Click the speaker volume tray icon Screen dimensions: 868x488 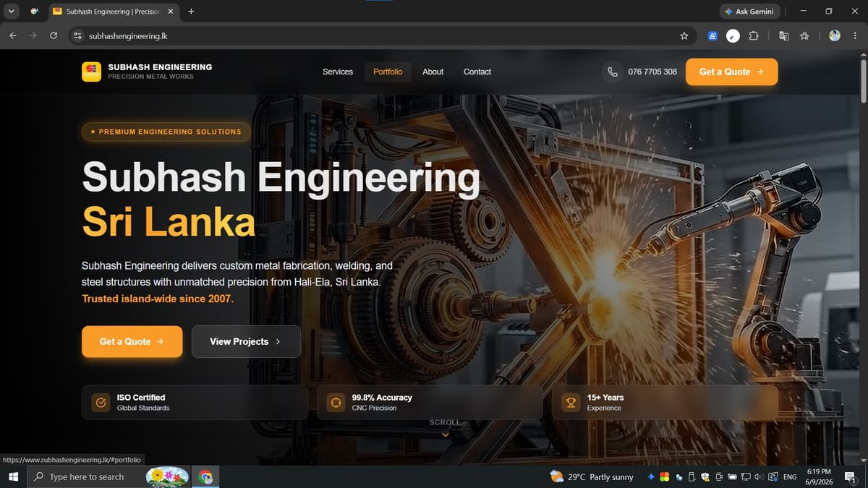click(759, 477)
